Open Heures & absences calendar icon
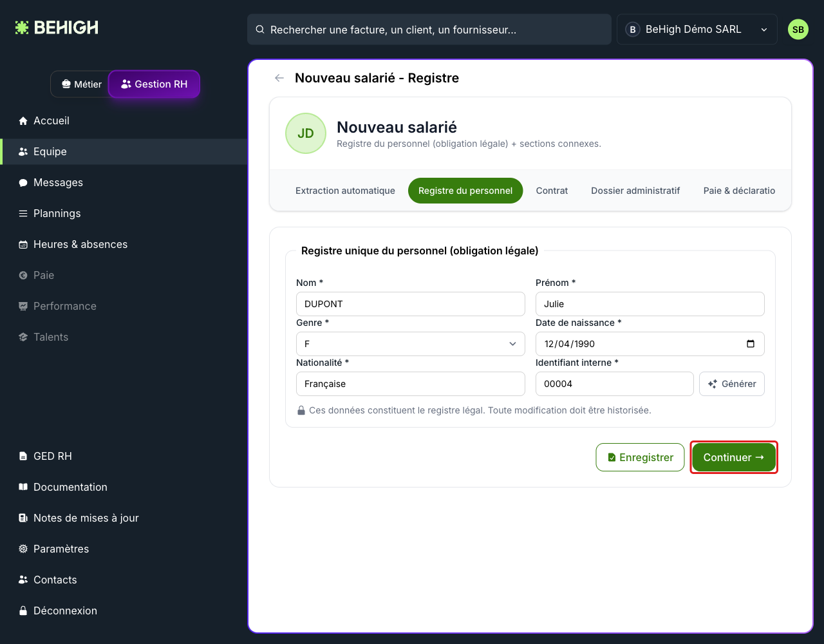 23,244
